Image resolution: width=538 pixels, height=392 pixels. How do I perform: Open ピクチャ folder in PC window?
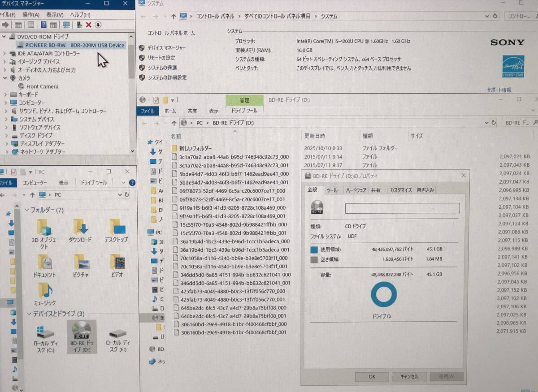[x=81, y=266]
